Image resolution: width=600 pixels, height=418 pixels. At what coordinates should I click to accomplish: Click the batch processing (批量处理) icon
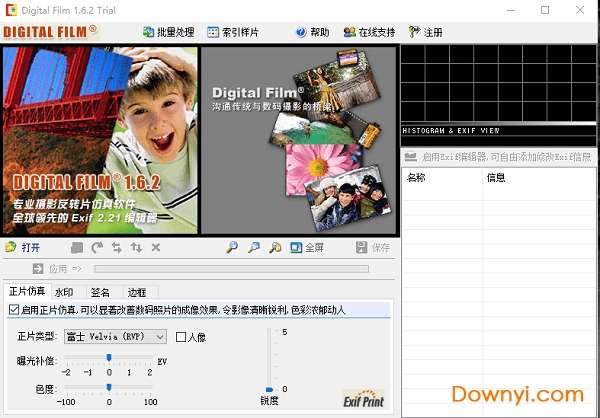pyautogui.click(x=148, y=32)
